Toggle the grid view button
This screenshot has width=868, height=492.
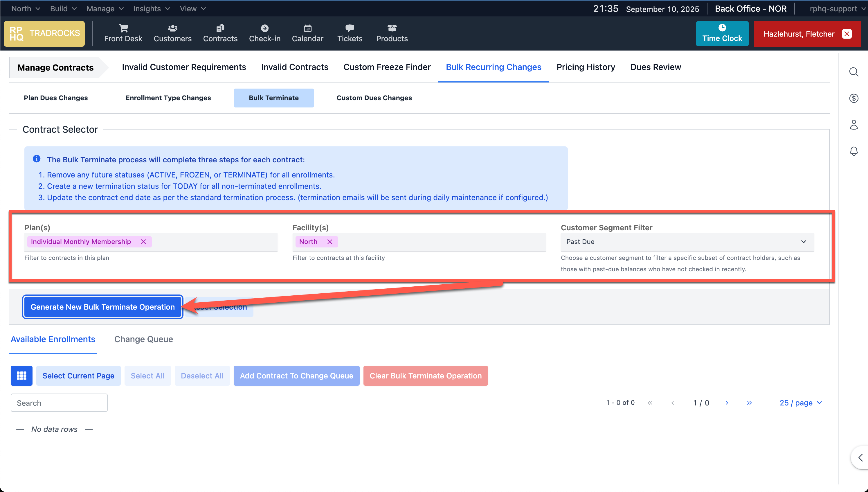pos(21,376)
